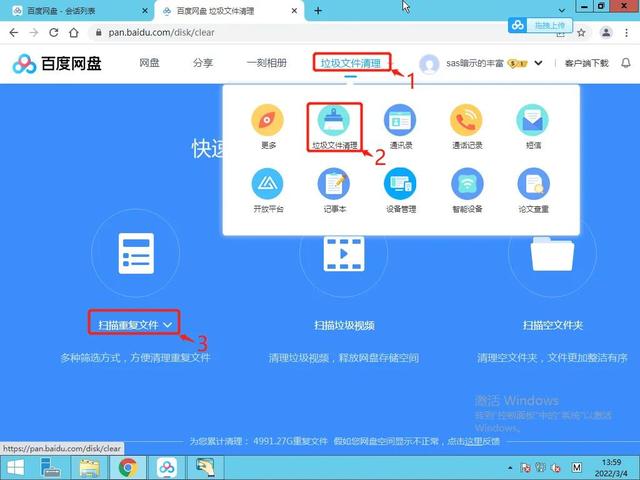Screen dimensions: 640x480
Task: Open the 开放平台 icon
Action: tap(267, 184)
